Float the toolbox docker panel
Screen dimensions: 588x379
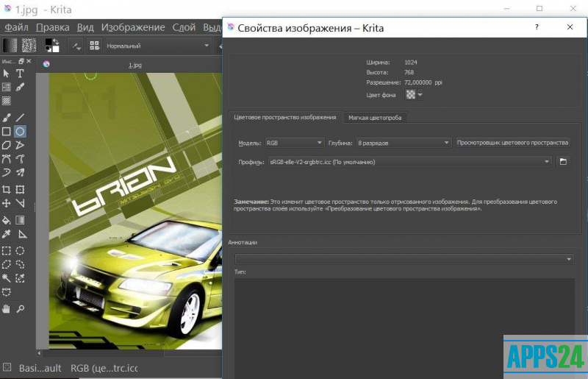pyautogui.click(x=21, y=61)
